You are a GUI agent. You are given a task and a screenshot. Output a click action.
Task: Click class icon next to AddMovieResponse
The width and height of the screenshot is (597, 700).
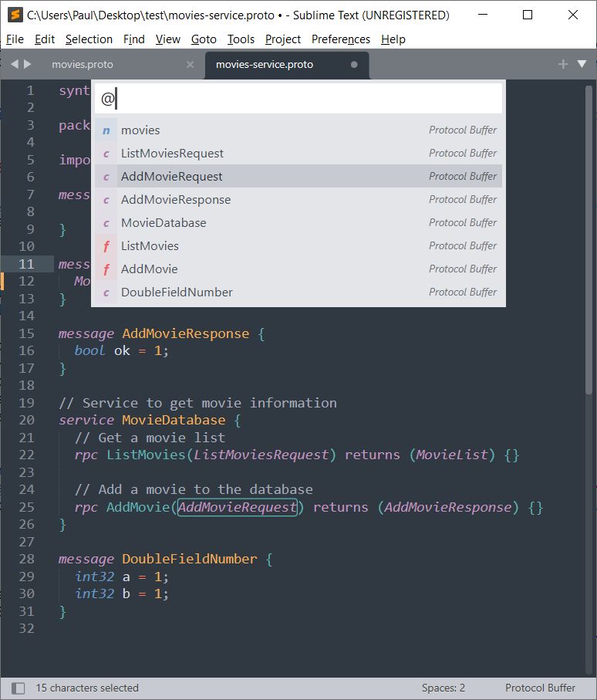pos(106,200)
